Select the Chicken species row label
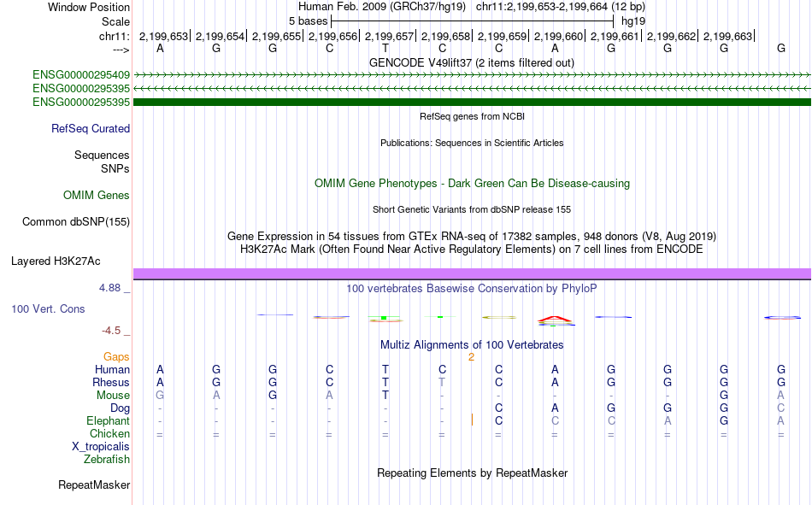Image resolution: width=812 pixels, height=505 pixels. pyautogui.click(x=109, y=433)
